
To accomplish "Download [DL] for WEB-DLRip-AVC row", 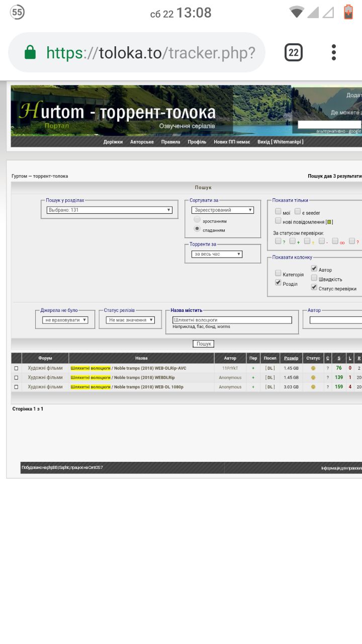I will click(x=270, y=368).
